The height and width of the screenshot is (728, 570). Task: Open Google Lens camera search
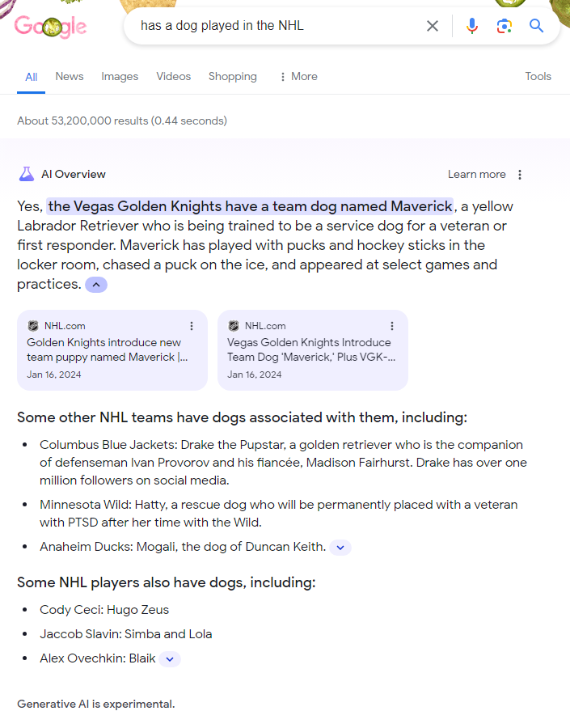504,25
